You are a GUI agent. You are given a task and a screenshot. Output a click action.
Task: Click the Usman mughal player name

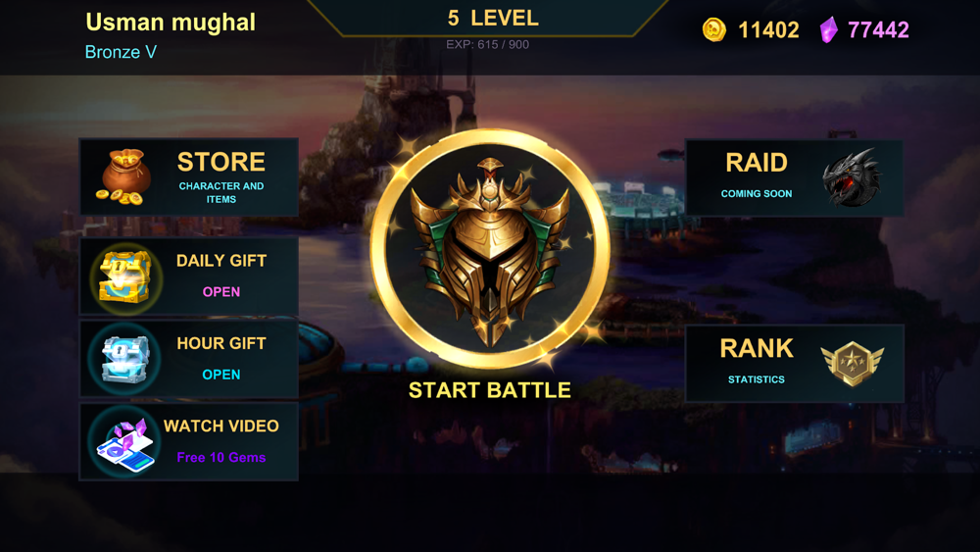click(171, 23)
